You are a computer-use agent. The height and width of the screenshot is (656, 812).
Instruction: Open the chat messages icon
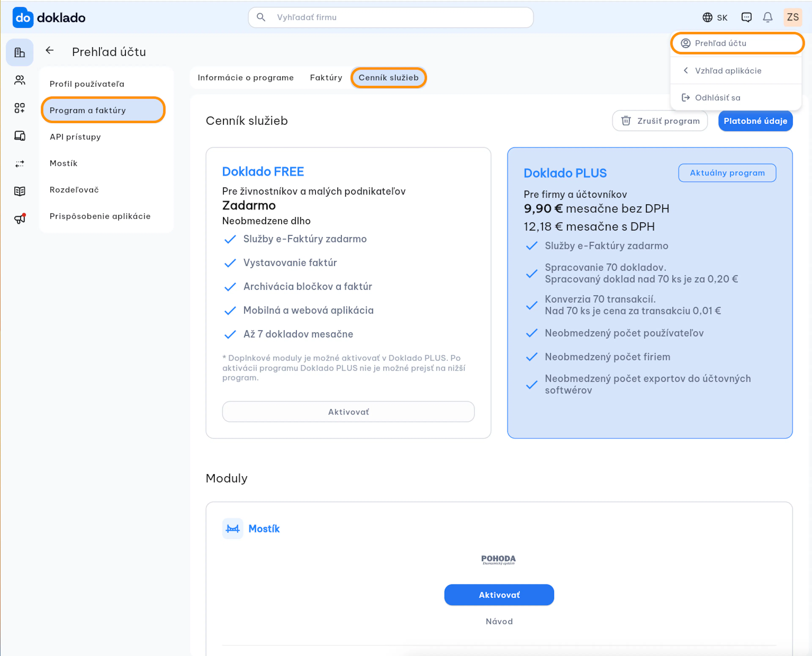747,17
